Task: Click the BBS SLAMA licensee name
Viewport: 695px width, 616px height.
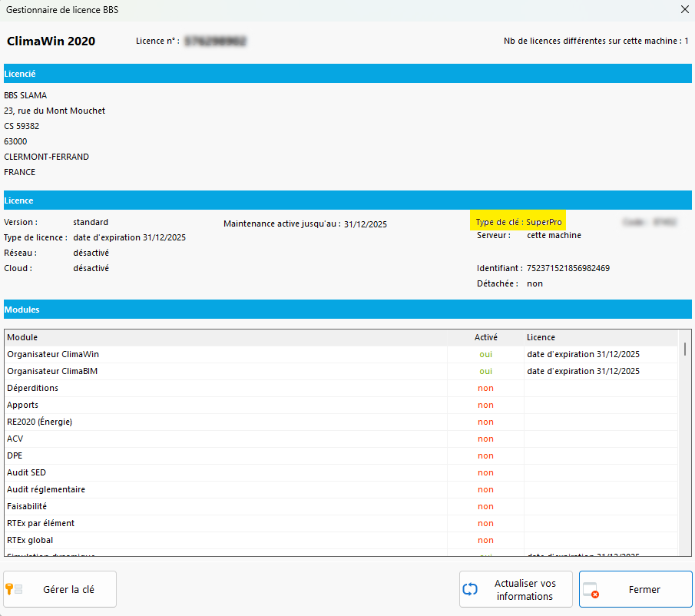Action: 25,95
